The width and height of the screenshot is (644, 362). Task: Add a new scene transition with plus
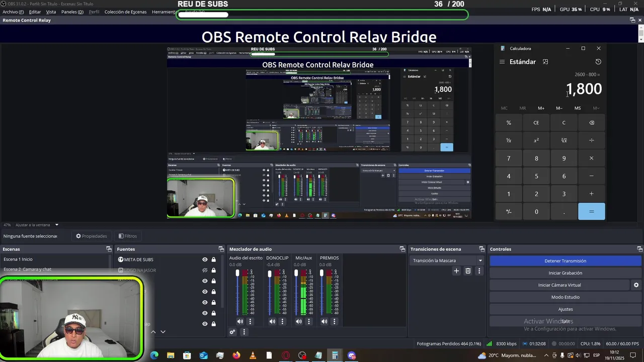tap(456, 271)
